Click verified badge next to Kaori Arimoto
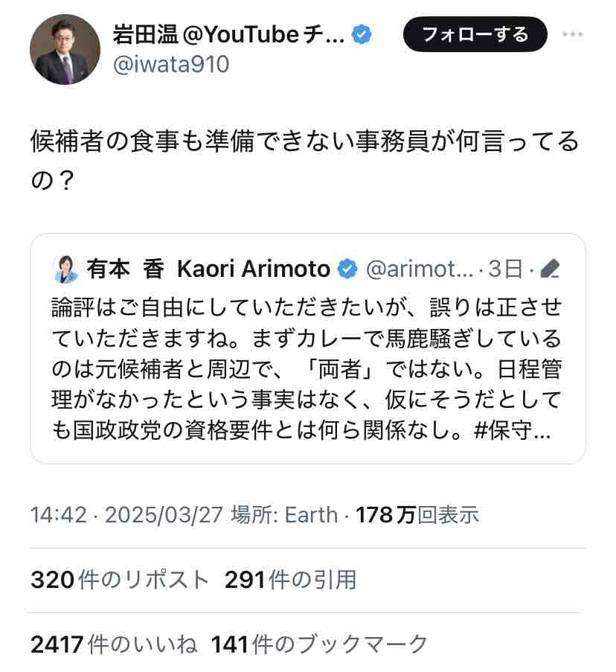 [347, 269]
